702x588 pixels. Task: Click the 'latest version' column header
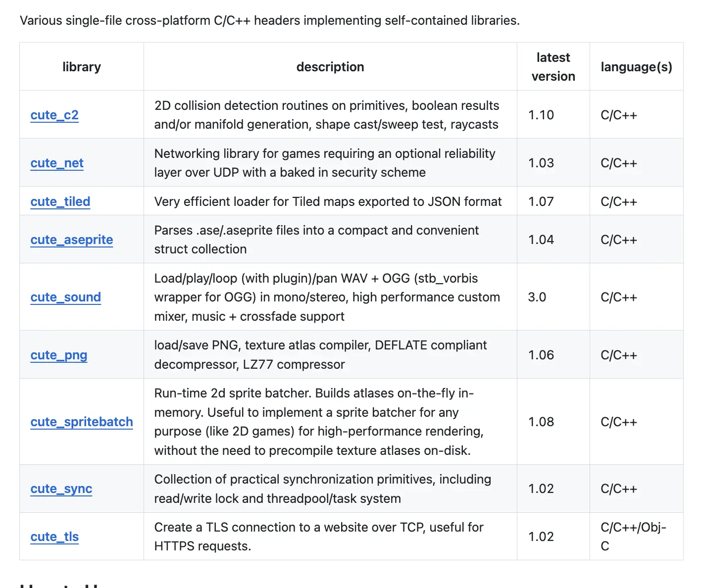point(553,67)
